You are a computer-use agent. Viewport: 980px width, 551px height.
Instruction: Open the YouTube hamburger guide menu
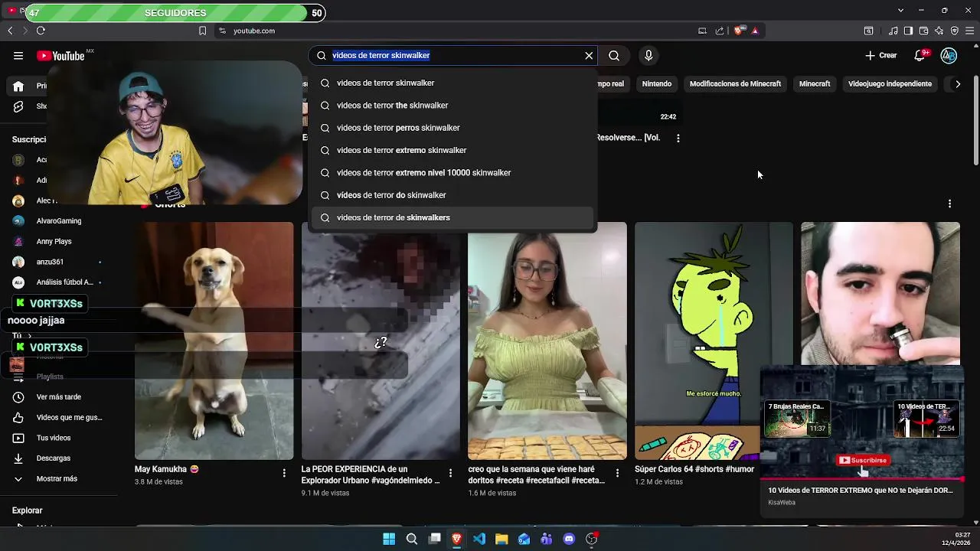tap(18, 55)
